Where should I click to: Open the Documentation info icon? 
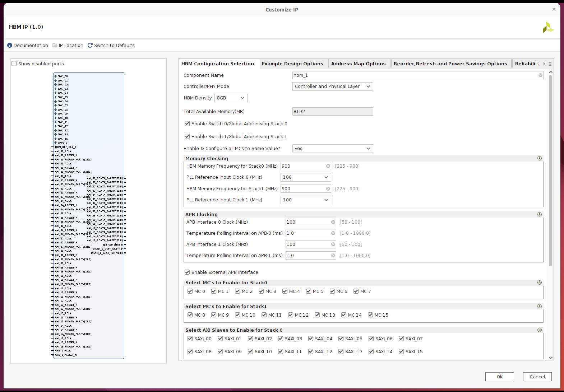click(x=10, y=46)
